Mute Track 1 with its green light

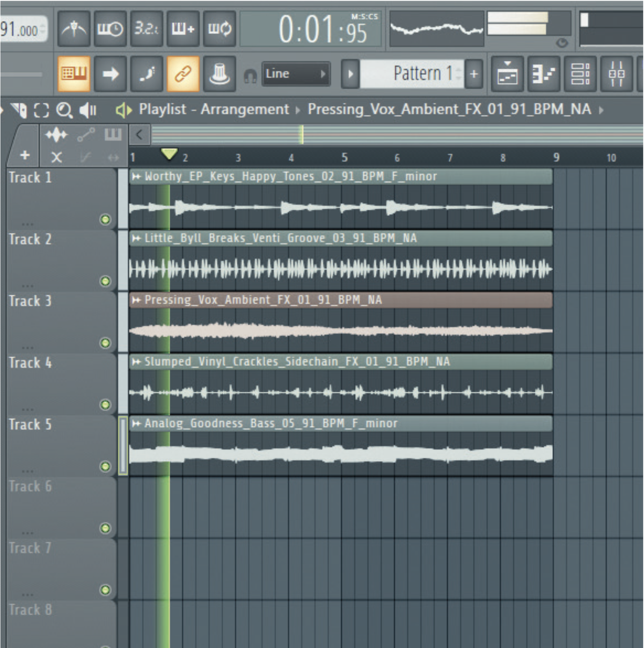(105, 219)
